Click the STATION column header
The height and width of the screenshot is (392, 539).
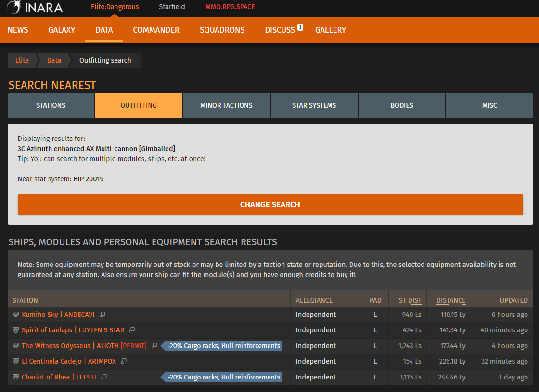coord(25,300)
